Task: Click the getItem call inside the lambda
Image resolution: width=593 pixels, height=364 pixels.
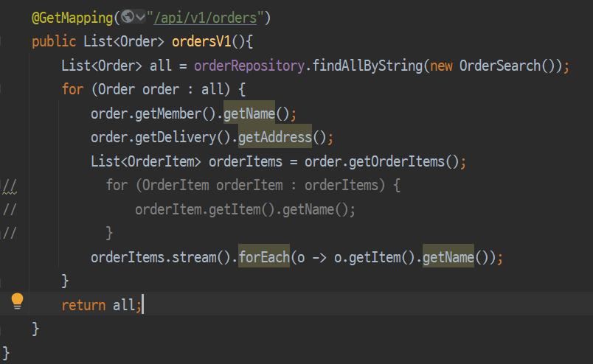Action: point(375,257)
